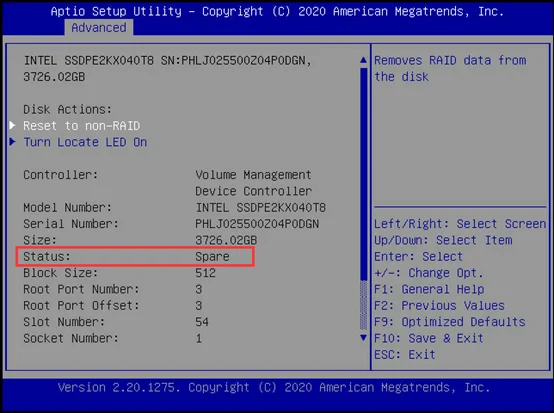This screenshot has height=413, width=554.
Task: Click the 'Controller:' label
Action: tap(61, 175)
